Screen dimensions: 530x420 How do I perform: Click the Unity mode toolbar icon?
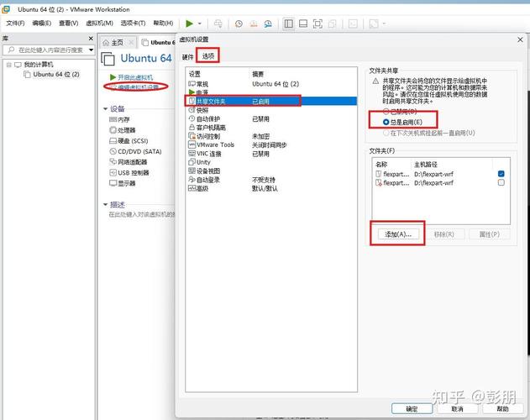333,24
